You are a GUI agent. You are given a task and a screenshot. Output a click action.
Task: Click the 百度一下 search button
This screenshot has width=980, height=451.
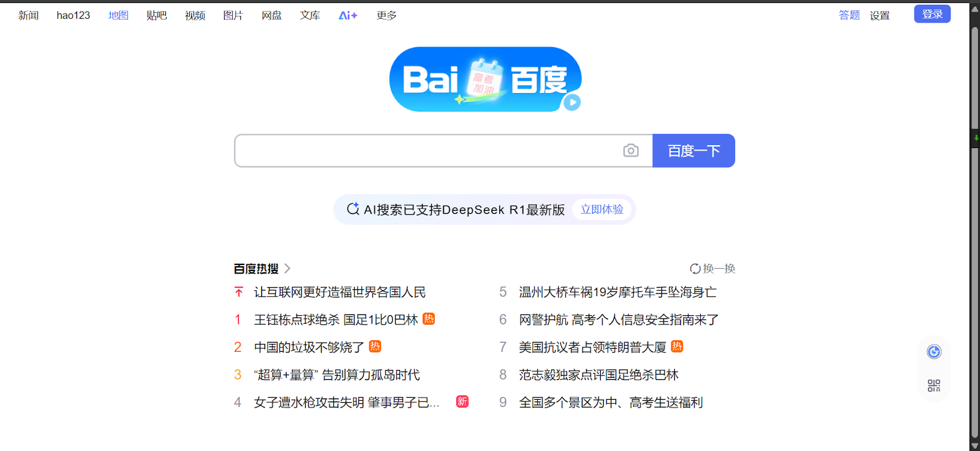tap(693, 151)
